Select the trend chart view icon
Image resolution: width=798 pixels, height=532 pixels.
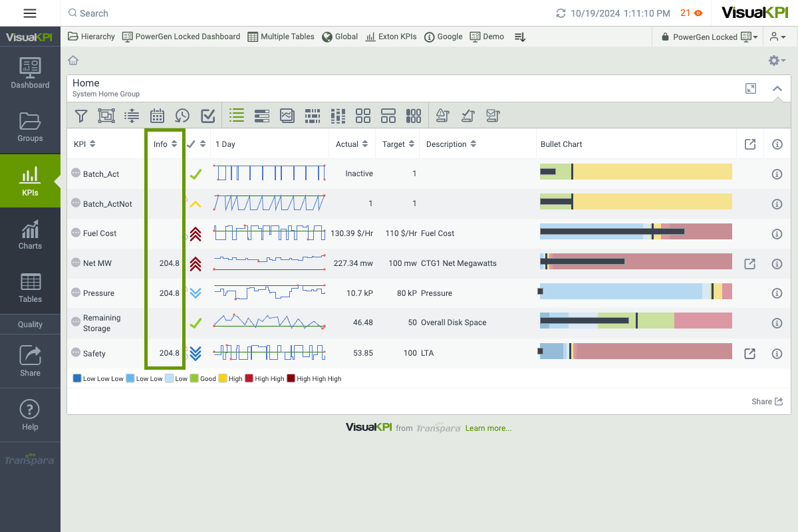(287, 116)
